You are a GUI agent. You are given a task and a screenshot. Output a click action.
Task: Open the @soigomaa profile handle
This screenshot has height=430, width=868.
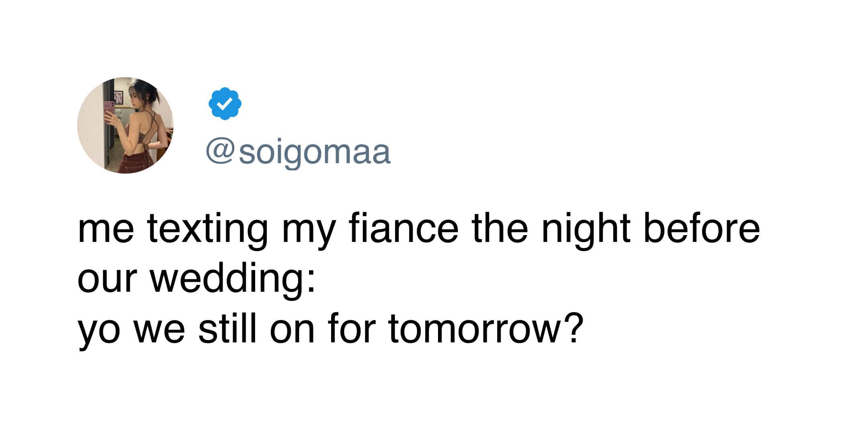(298, 153)
